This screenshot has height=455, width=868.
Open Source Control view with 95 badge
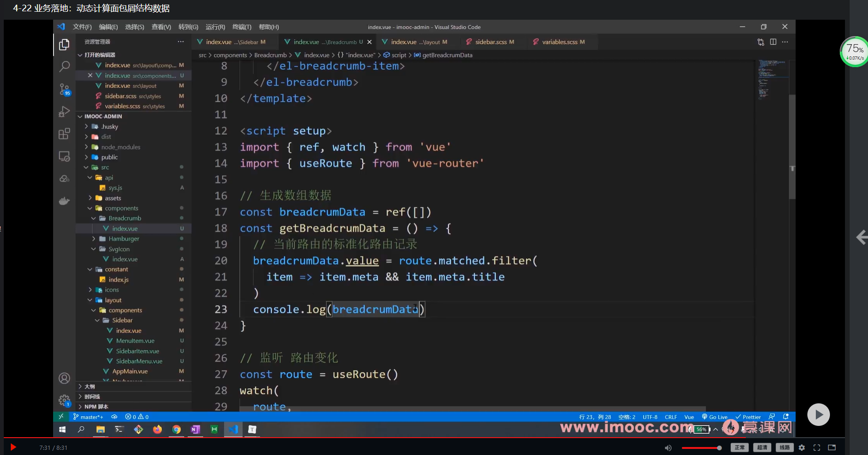pyautogui.click(x=64, y=89)
